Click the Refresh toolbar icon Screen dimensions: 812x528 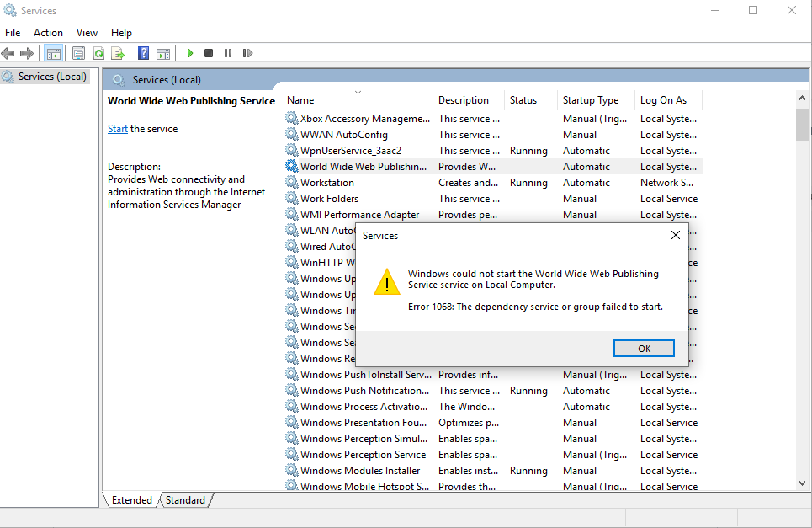pos(98,53)
